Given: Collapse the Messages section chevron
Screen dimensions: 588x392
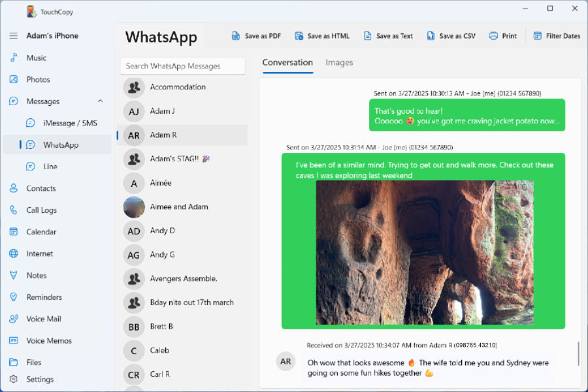Looking at the screenshot, I should pos(100,101).
